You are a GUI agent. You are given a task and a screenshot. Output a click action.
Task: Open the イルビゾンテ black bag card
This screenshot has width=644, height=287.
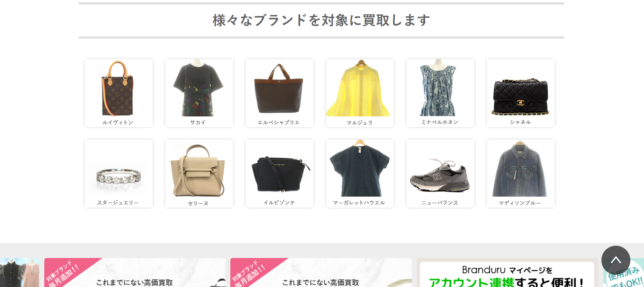[279, 173]
